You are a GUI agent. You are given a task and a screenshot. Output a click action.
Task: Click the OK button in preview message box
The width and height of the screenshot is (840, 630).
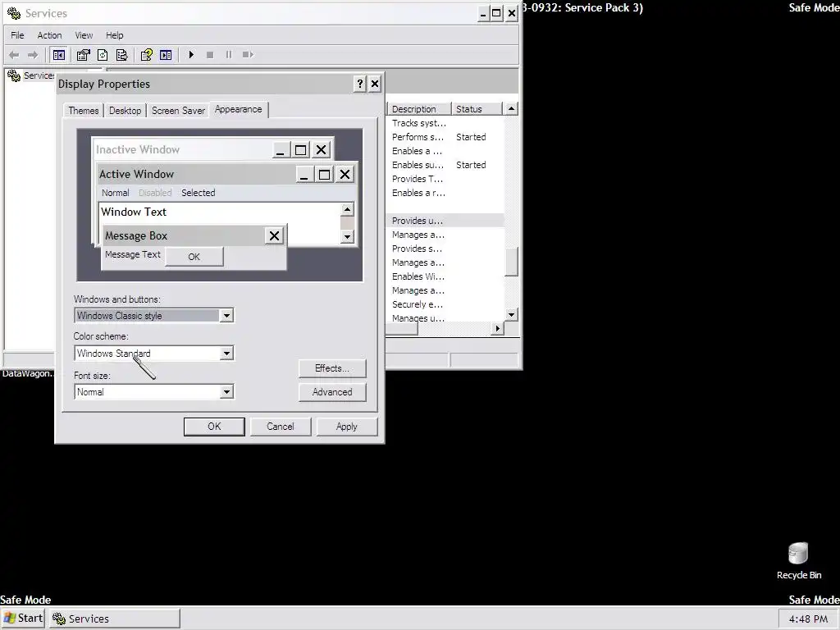click(194, 257)
